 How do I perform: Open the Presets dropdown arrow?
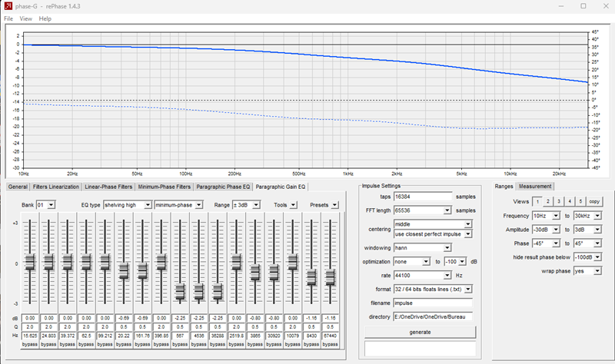(x=334, y=205)
